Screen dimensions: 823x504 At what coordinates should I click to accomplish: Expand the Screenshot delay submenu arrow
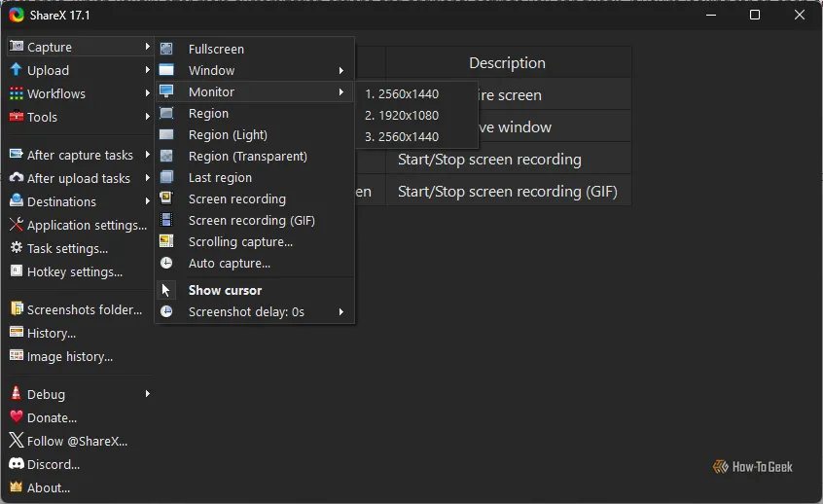[341, 311]
